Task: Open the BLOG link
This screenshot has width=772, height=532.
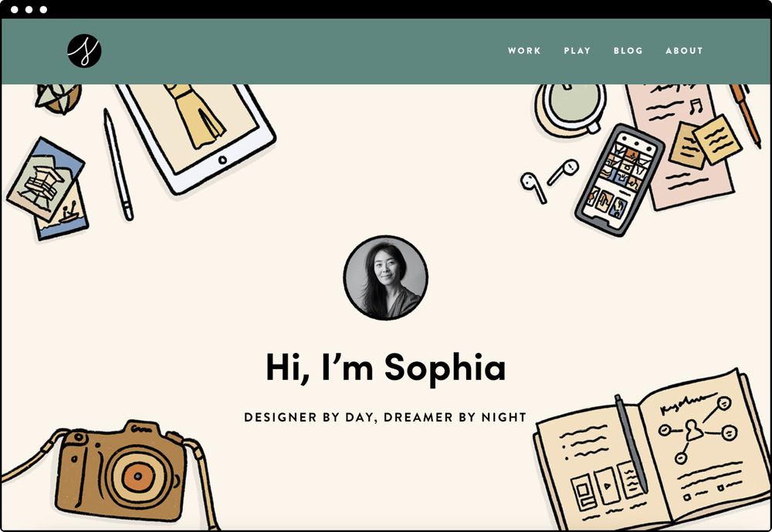Action: click(x=628, y=51)
